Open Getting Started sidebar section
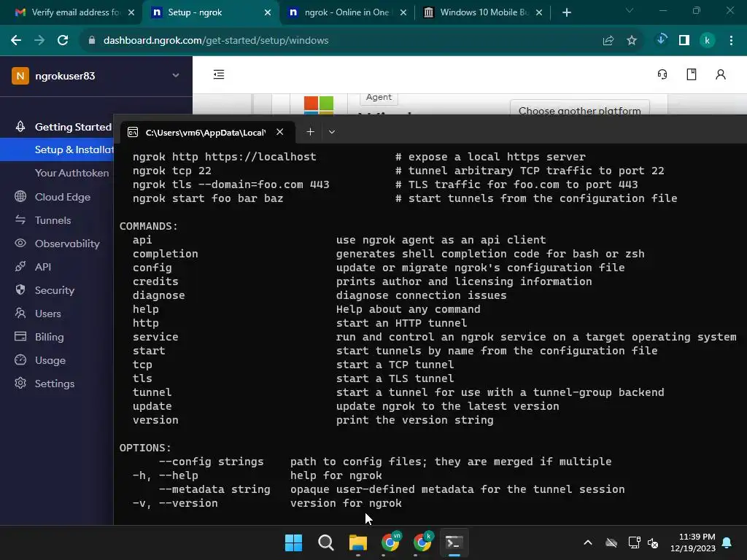Viewport: 747px width, 560px height. [73, 127]
